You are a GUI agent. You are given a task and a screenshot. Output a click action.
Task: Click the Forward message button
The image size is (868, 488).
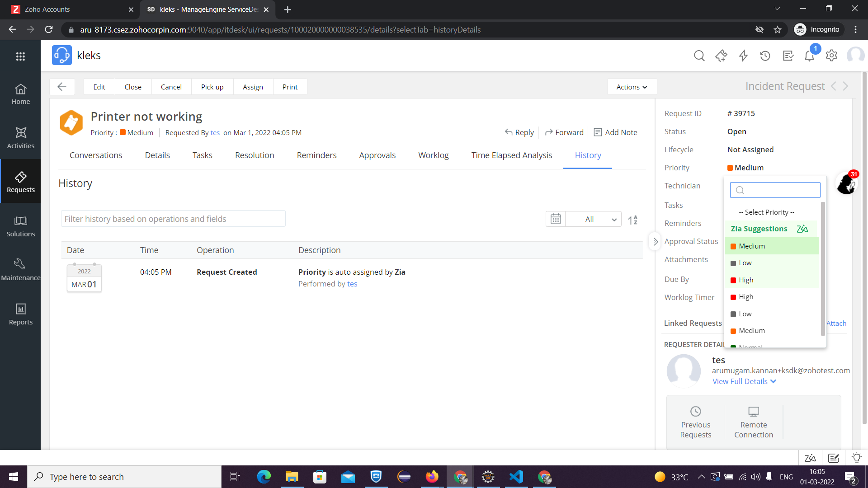click(x=563, y=132)
